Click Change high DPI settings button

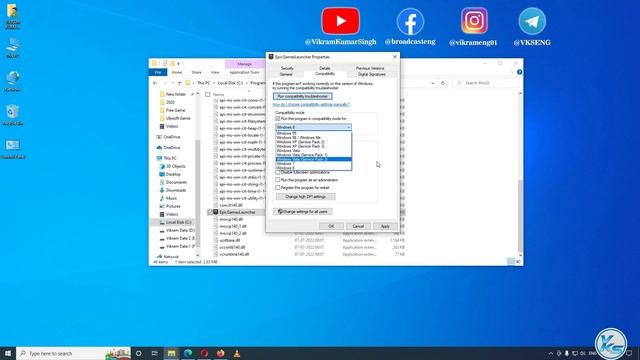click(x=305, y=197)
